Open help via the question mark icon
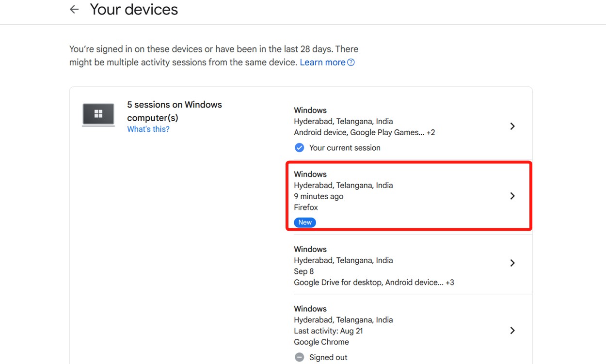This screenshot has width=606, height=364. pyautogui.click(x=351, y=62)
